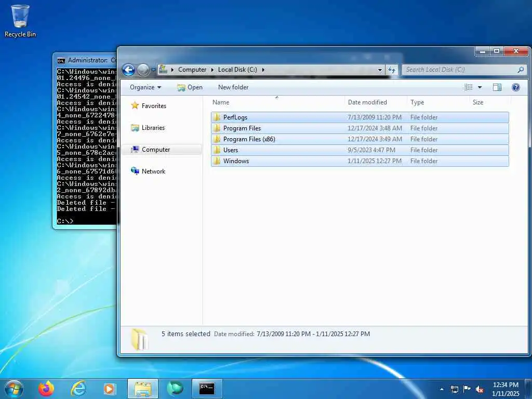Click the PerfLogs folder icon
Image resolution: width=532 pixels, height=399 pixels.
point(217,117)
